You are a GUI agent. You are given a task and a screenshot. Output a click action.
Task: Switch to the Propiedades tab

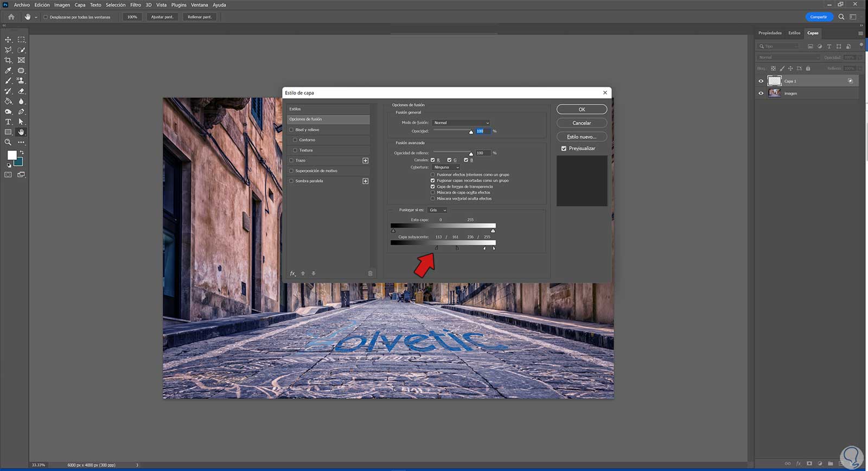[770, 33]
